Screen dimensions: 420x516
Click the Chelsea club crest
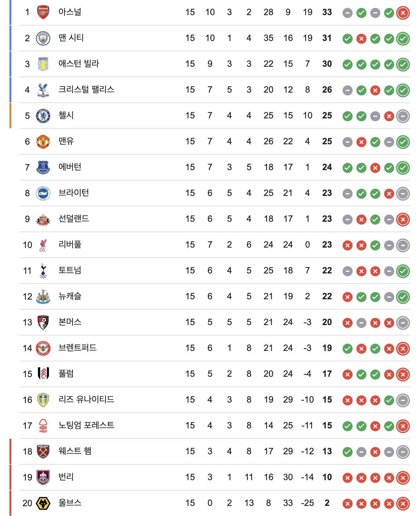(43, 116)
